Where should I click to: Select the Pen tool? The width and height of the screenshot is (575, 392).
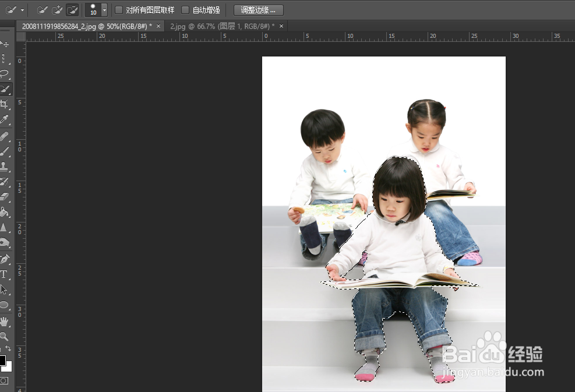pos(5,259)
